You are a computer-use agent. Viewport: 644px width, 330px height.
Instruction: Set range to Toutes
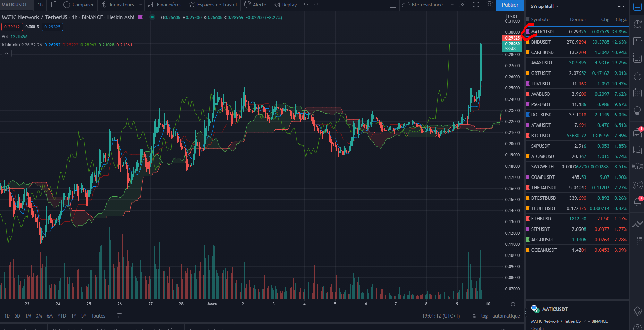point(98,316)
